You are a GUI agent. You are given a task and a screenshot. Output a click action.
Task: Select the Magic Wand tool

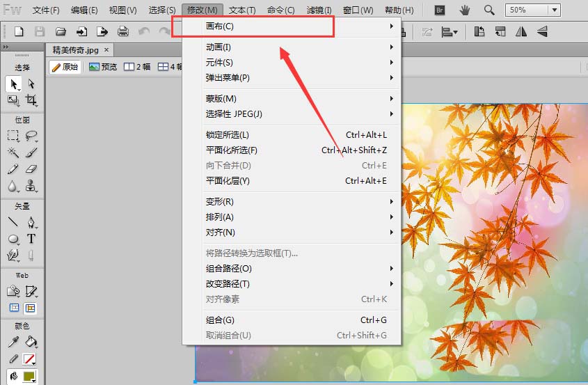coord(13,152)
